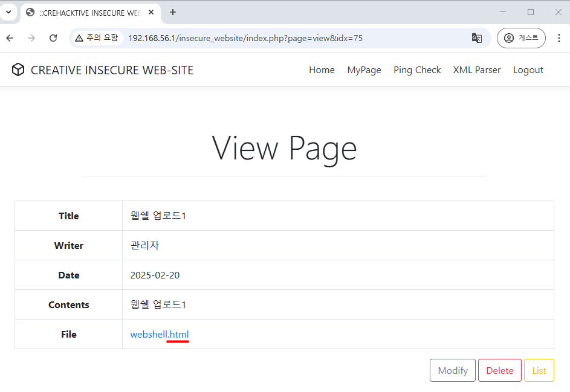Click the Modify button
The image size is (570, 392).
[453, 370]
